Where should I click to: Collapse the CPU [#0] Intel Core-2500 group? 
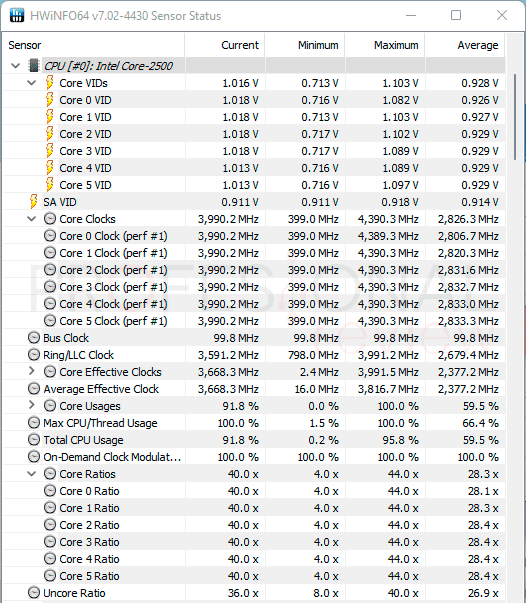coord(16,66)
